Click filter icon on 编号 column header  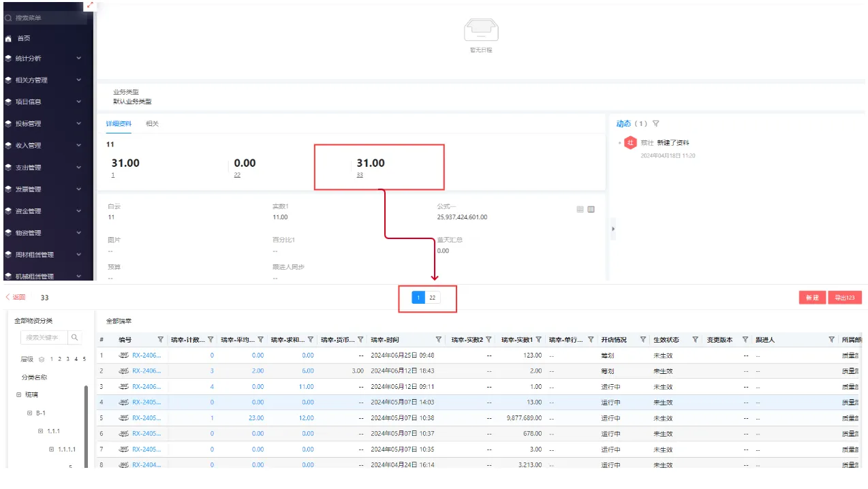(x=161, y=340)
